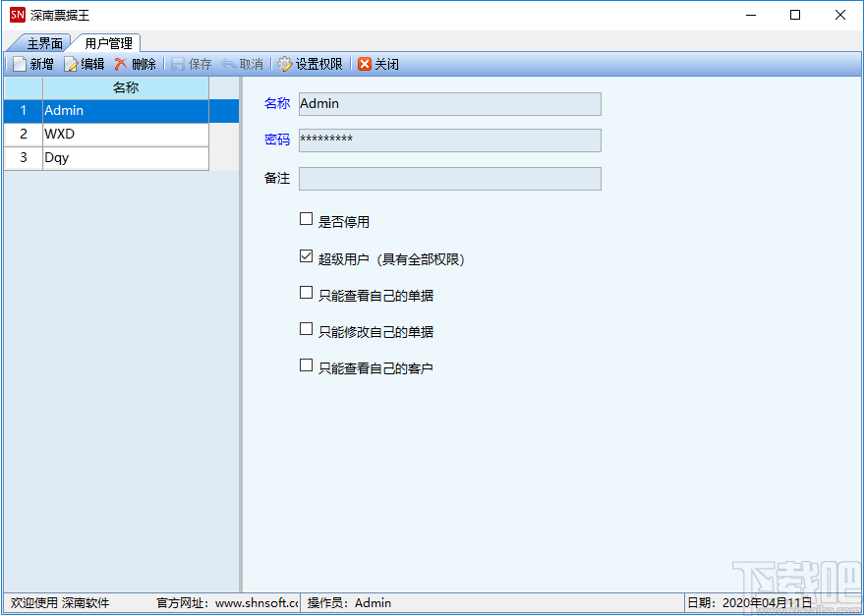This screenshot has height=616, width=865.
Task: Switch to the 主界面 tab
Action: click(44, 43)
